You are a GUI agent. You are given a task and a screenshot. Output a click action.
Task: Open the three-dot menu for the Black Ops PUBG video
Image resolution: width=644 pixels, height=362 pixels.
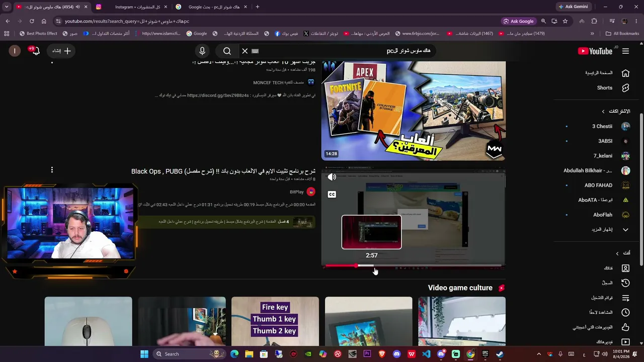pyautogui.click(x=52, y=170)
